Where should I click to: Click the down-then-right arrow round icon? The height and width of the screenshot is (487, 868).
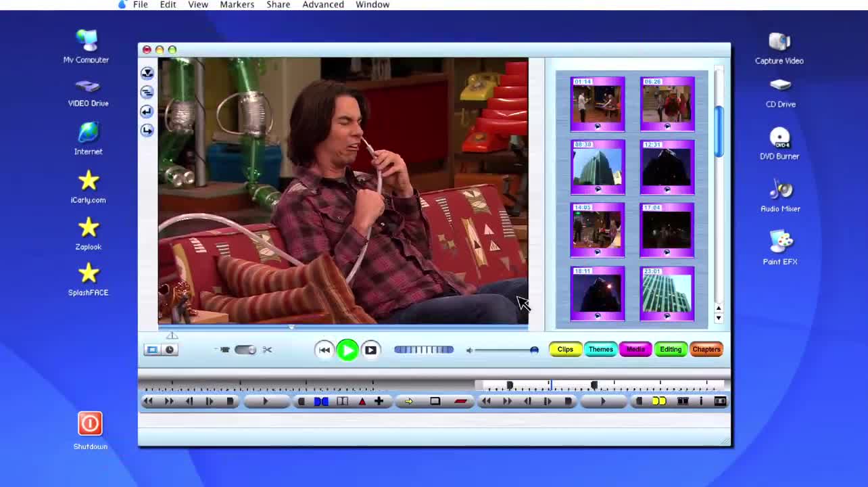147,130
